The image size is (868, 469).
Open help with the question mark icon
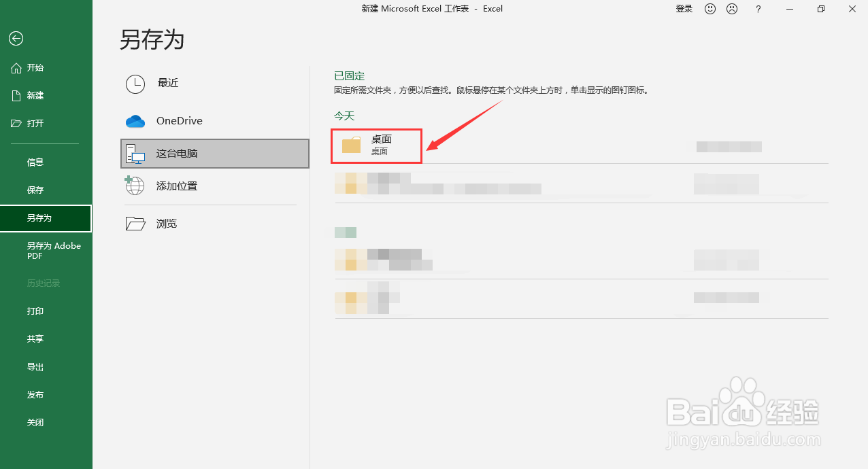point(758,9)
